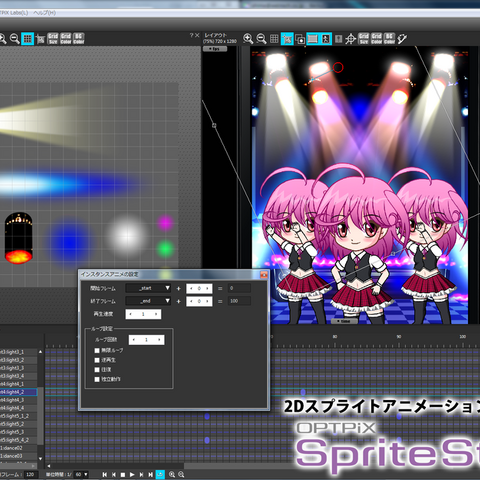Increase ループ回数 loop count
The image size is (480, 480).
click(x=159, y=340)
